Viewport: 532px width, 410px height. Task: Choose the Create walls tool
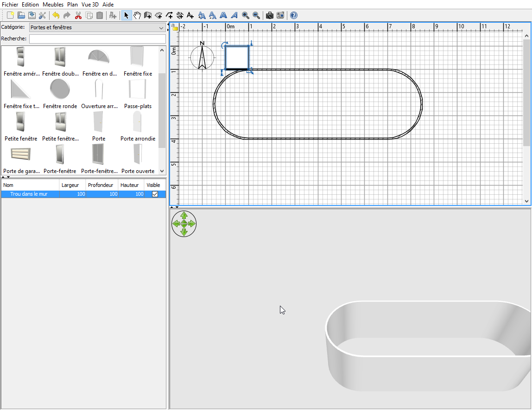point(147,15)
